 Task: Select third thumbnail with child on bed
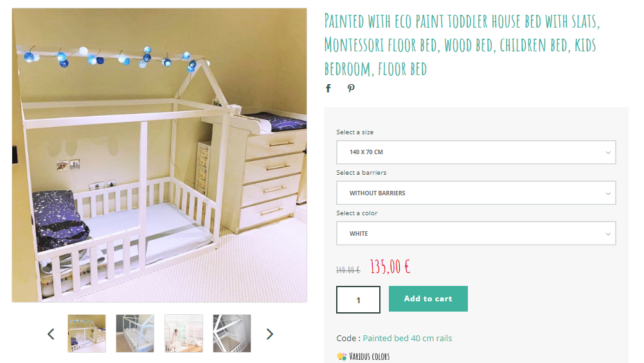click(184, 333)
